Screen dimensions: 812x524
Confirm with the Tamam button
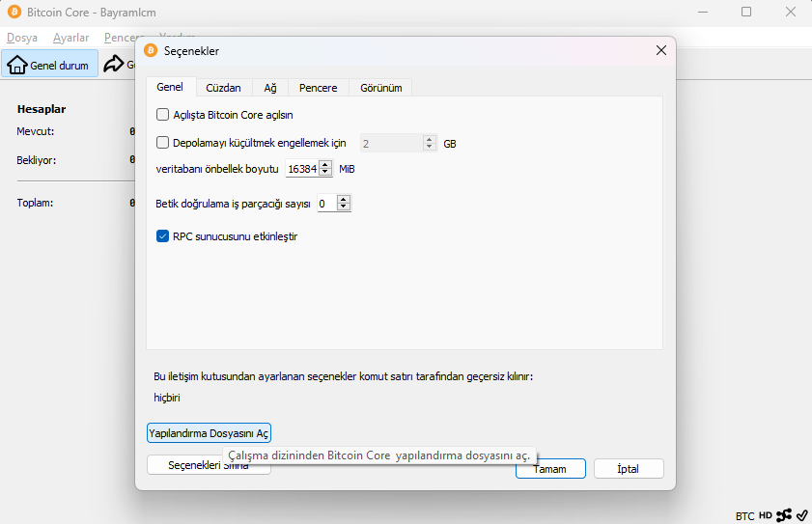click(550, 469)
